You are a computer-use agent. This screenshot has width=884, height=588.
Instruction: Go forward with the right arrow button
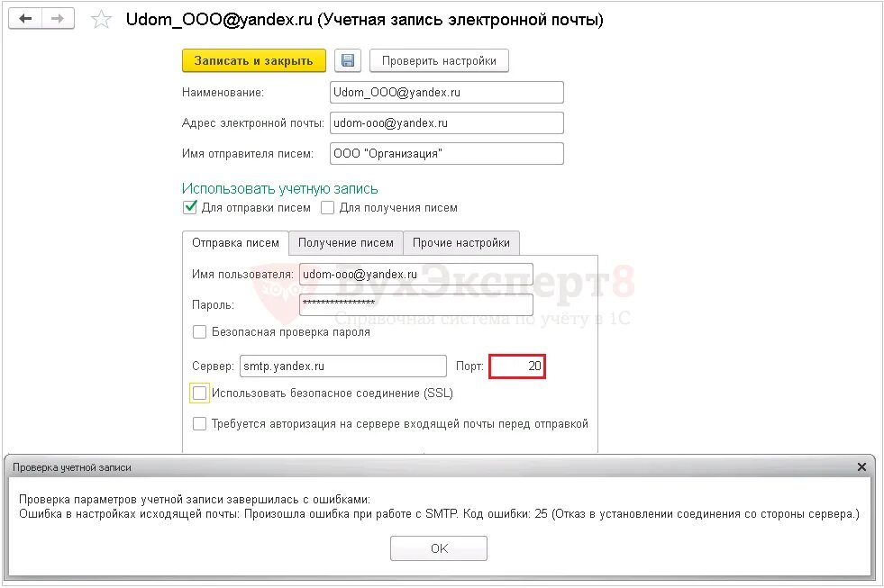click(x=58, y=19)
